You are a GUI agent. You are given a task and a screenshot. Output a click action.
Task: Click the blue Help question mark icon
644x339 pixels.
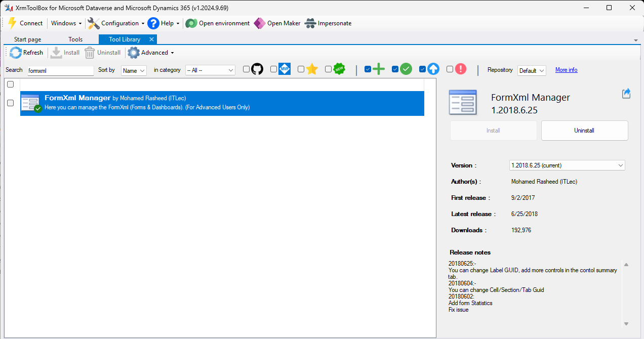(x=153, y=23)
